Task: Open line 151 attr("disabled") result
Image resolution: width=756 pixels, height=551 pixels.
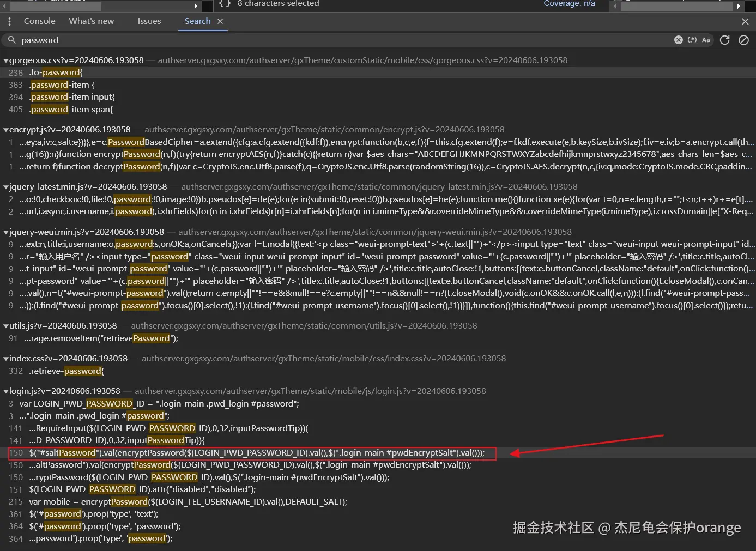Action: click(x=378, y=489)
